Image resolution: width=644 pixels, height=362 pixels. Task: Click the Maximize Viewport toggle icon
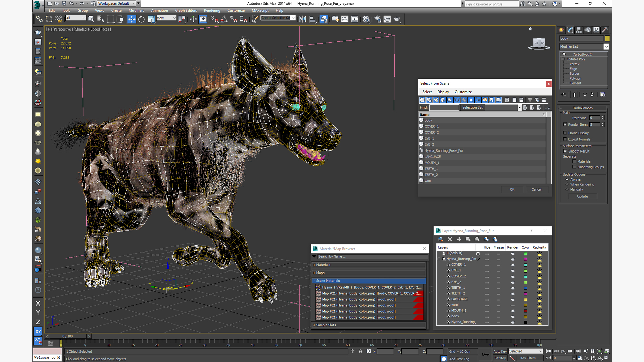606,358
